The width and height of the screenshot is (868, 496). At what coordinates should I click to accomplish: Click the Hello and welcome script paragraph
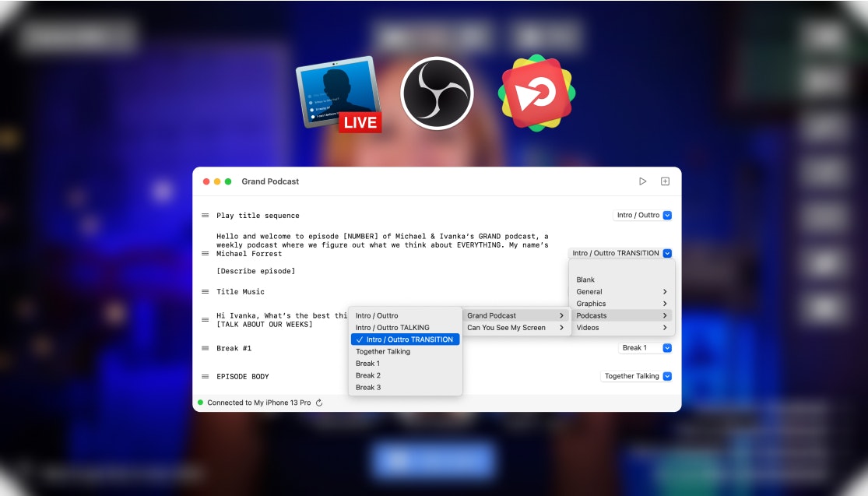click(x=382, y=244)
